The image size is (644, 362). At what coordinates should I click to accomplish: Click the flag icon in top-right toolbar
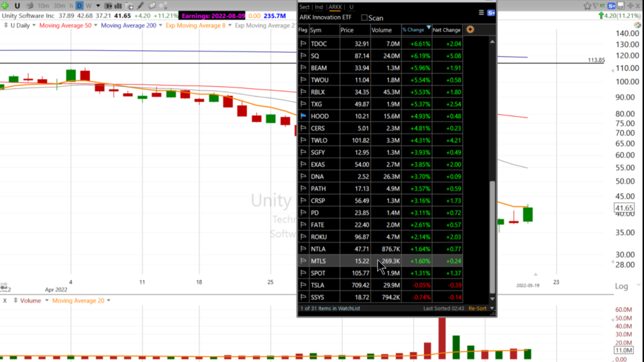tap(596, 6)
